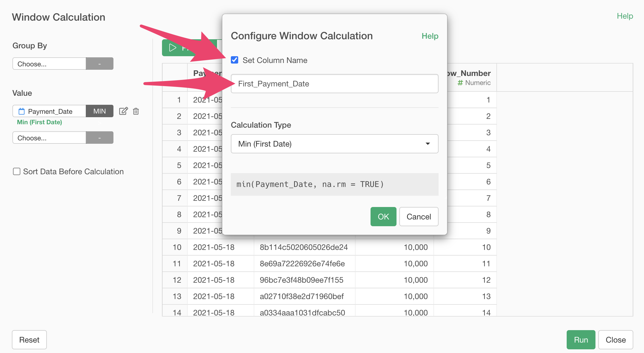Click the MIN aggregation selector
Screen dimensions: 644x353
pyautogui.click(x=99, y=111)
